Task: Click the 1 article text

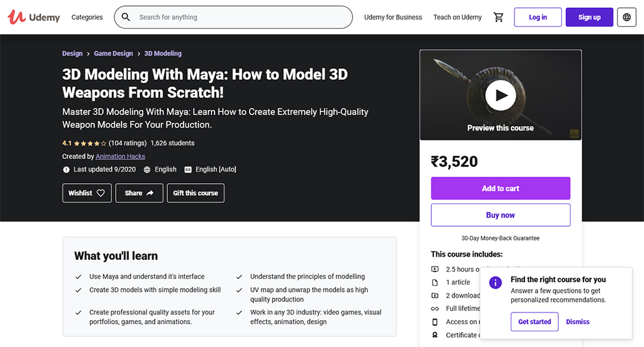Action: point(458,282)
